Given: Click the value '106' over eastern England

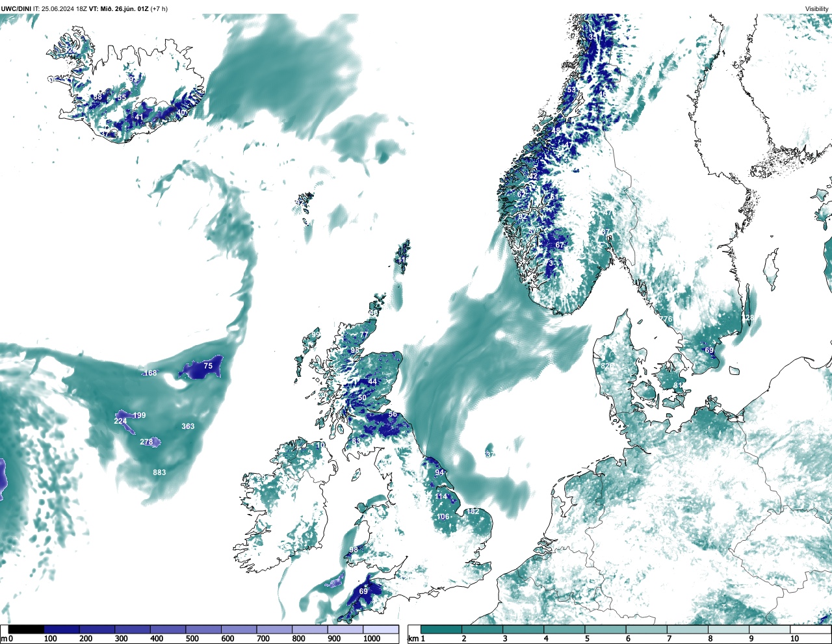Looking at the screenshot, I should 443,517.
